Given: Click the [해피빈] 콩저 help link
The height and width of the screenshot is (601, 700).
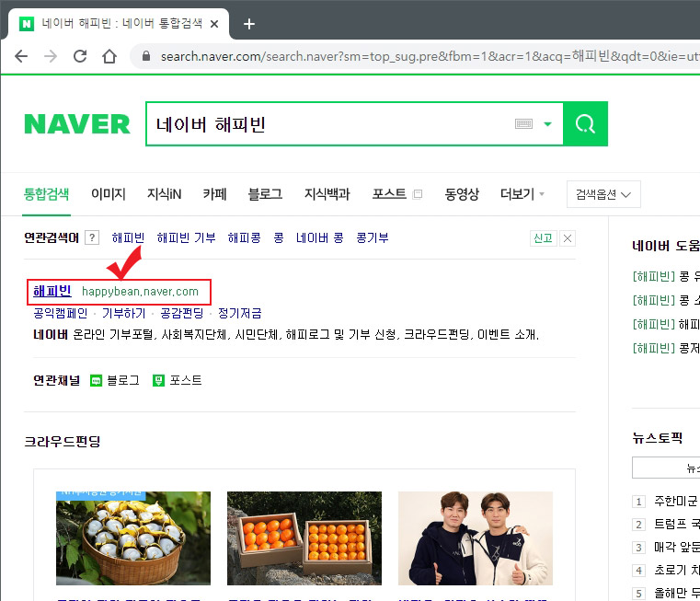Looking at the screenshot, I should pyautogui.click(x=666, y=348).
